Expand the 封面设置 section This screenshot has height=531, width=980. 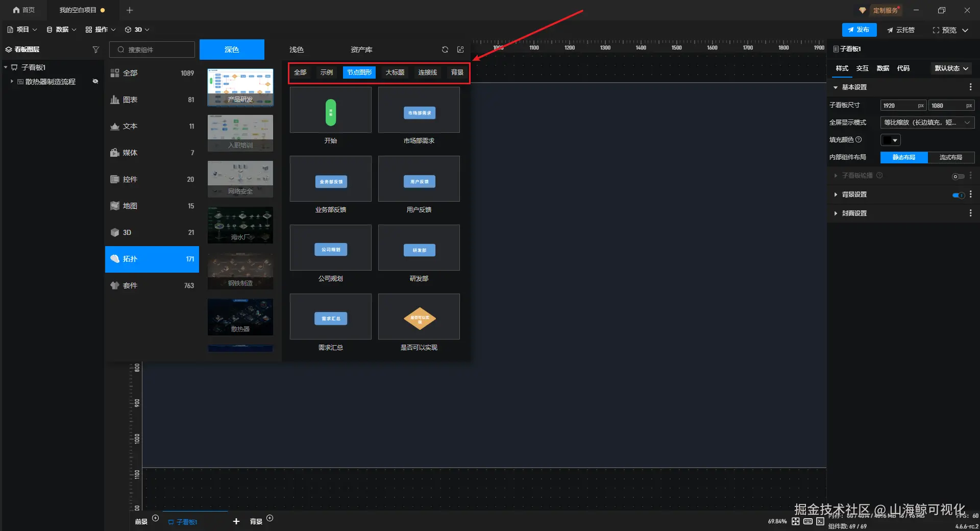(x=836, y=213)
